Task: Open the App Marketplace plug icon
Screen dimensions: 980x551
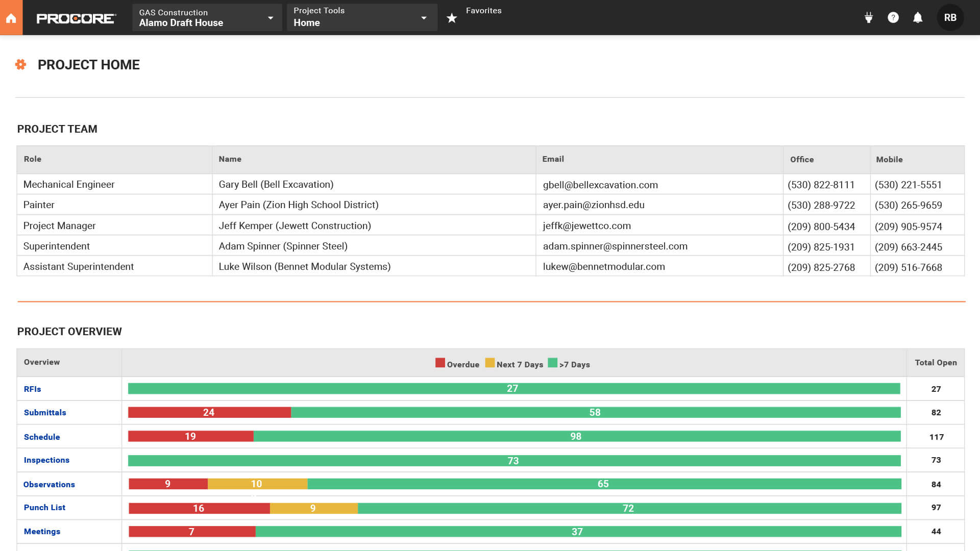Action: pyautogui.click(x=868, y=17)
